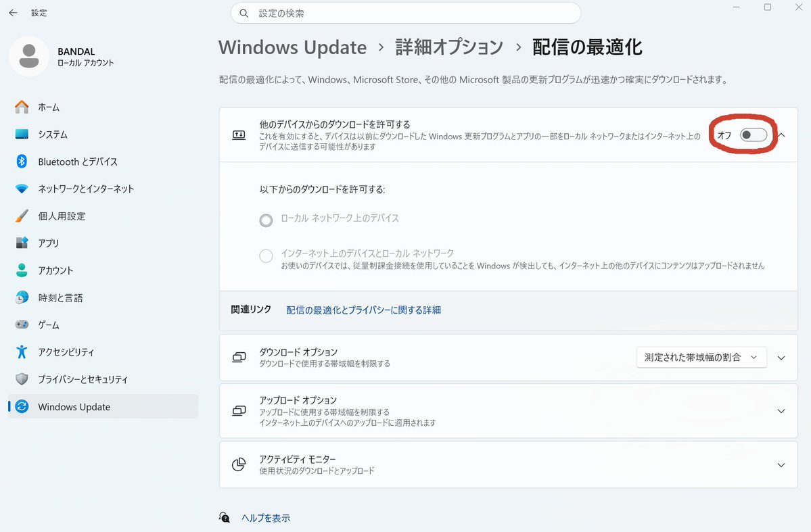Maximize the Settings window
Viewport: 811px width, 532px height.
point(768,7)
